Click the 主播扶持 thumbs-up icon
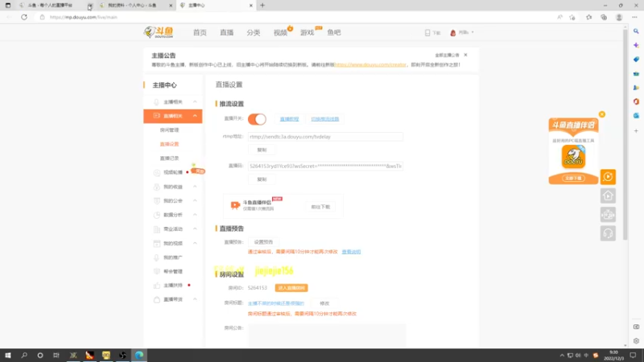The width and height of the screenshot is (644, 362). point(156,286)
